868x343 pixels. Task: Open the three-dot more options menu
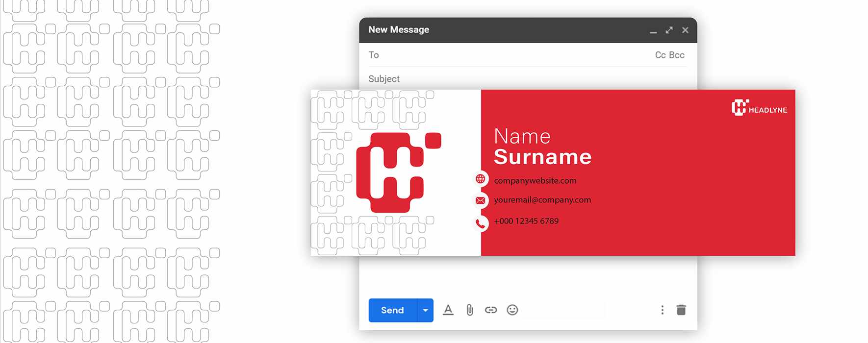(662, 310)
